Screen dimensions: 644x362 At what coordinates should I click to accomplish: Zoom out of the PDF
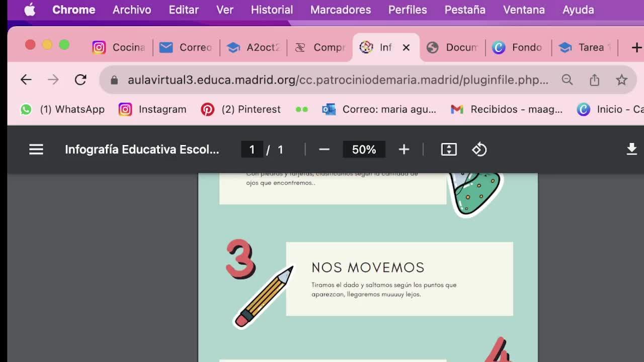point(324,149)
